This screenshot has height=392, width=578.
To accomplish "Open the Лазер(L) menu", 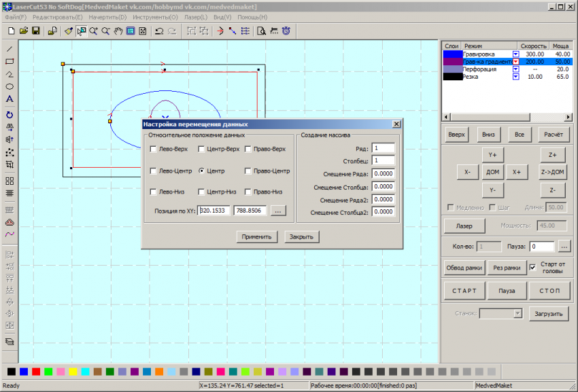I will 197,17.
